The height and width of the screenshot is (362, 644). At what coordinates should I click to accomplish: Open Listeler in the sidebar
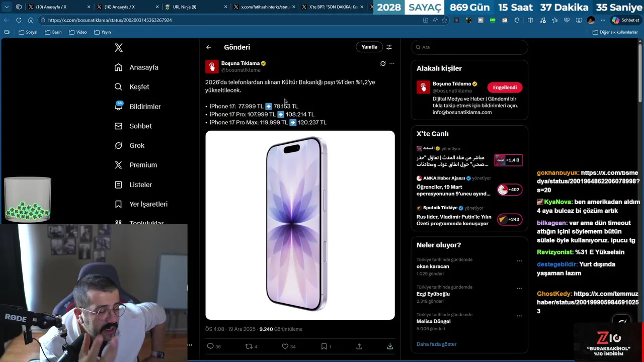[133, 185]
